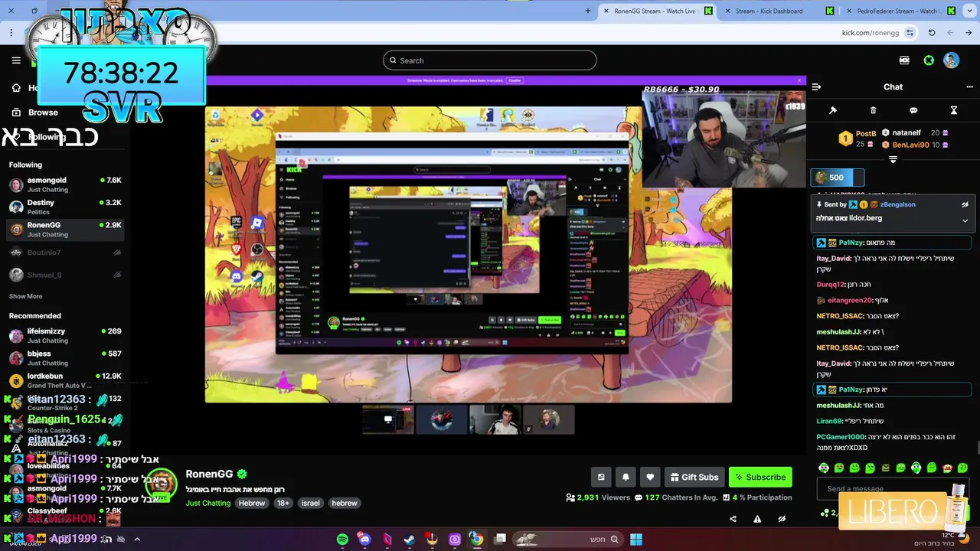Click the chat bubble mode icon

click(913, 110)
